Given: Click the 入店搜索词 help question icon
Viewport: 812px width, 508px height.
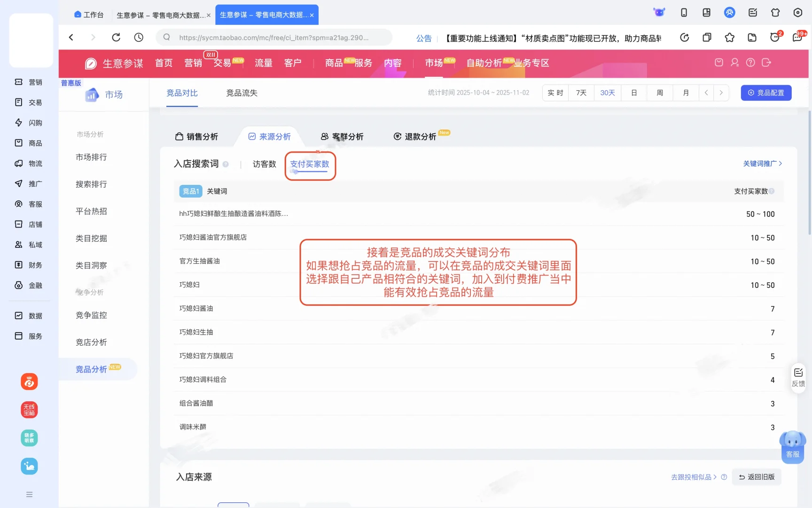Looking at the screenshot, I should [x=226, y=164].
